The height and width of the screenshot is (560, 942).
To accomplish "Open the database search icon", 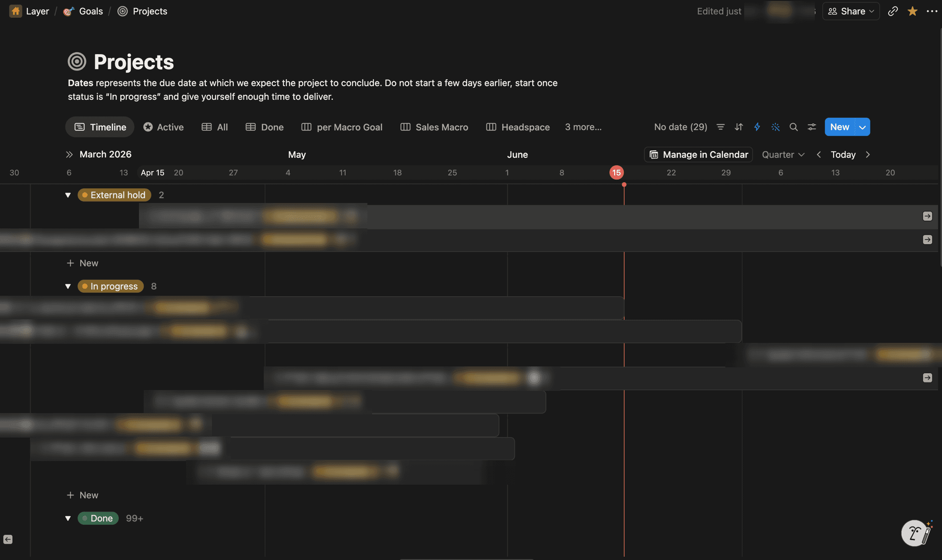I will click(794, 127).
